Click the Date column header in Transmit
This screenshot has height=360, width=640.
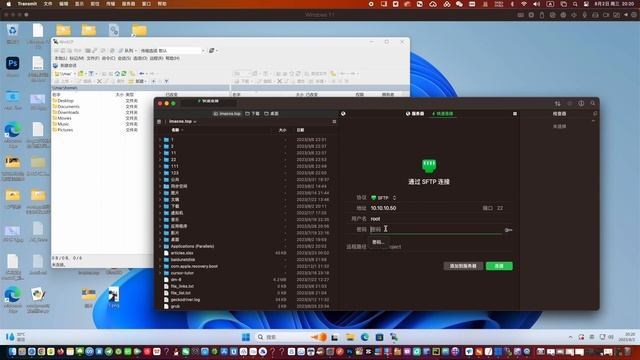300,130
